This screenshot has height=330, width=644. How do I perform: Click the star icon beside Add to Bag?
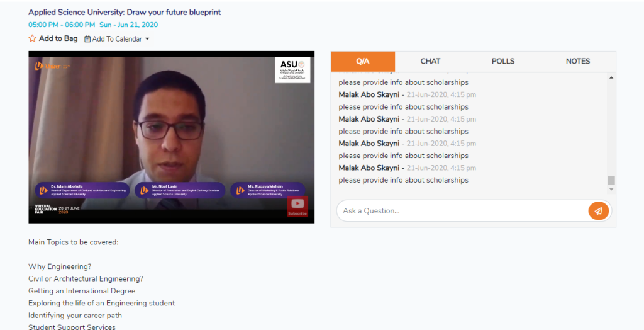(32, 38)
